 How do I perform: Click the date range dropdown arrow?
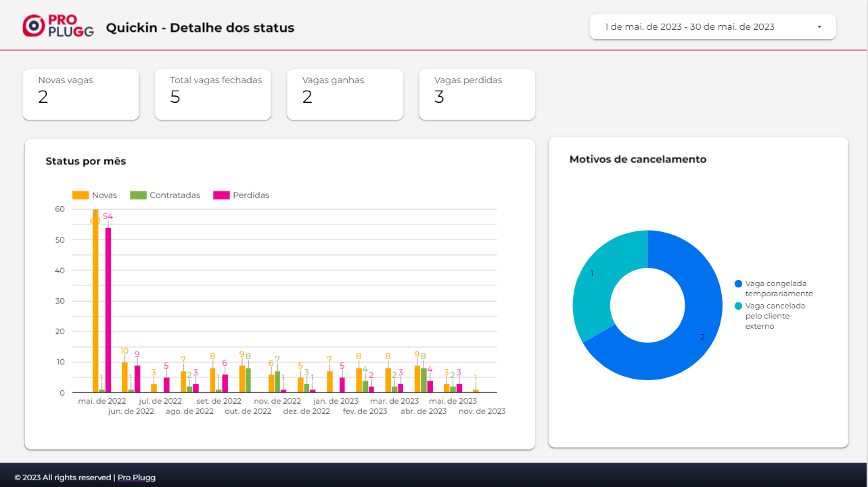click(x=819, y=27)
